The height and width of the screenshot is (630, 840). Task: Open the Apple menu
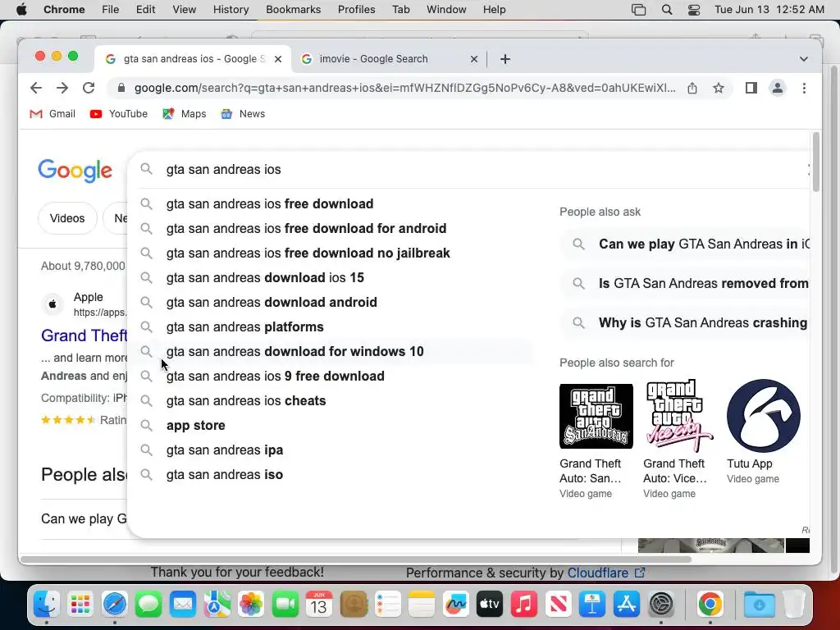coord(21,10)
